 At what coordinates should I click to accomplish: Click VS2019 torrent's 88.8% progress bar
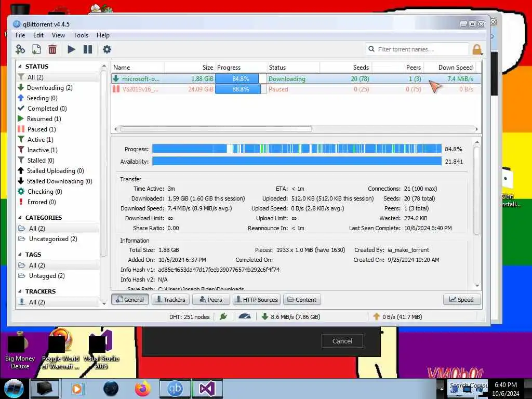[241, 89]
